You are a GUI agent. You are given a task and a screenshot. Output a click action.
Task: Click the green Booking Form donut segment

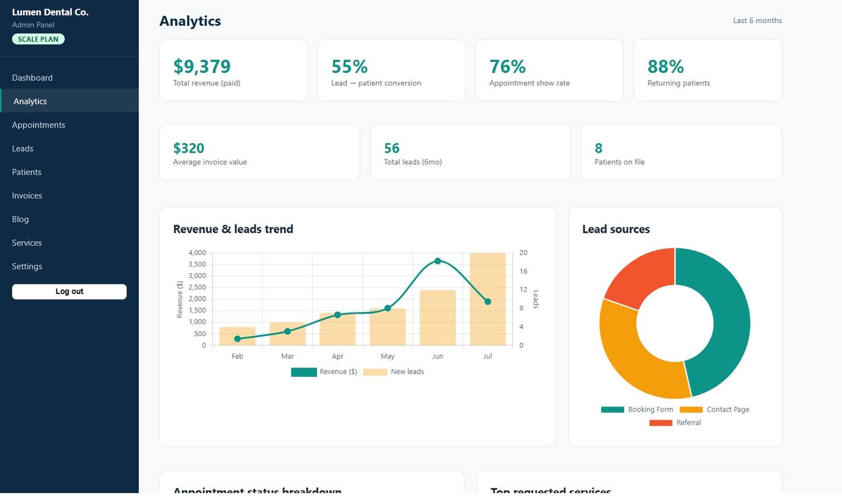[x=731, y=319]
